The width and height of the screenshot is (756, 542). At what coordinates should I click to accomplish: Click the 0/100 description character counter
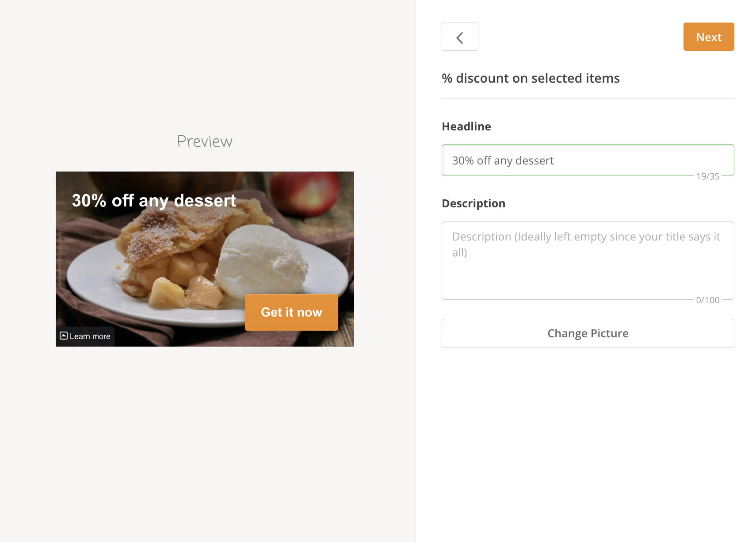click(707, 300)
